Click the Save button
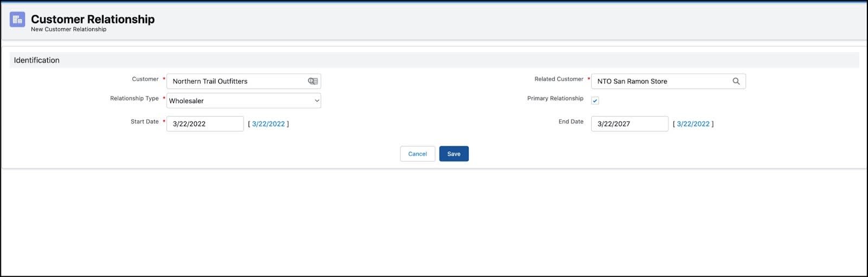 pos(454,154)
